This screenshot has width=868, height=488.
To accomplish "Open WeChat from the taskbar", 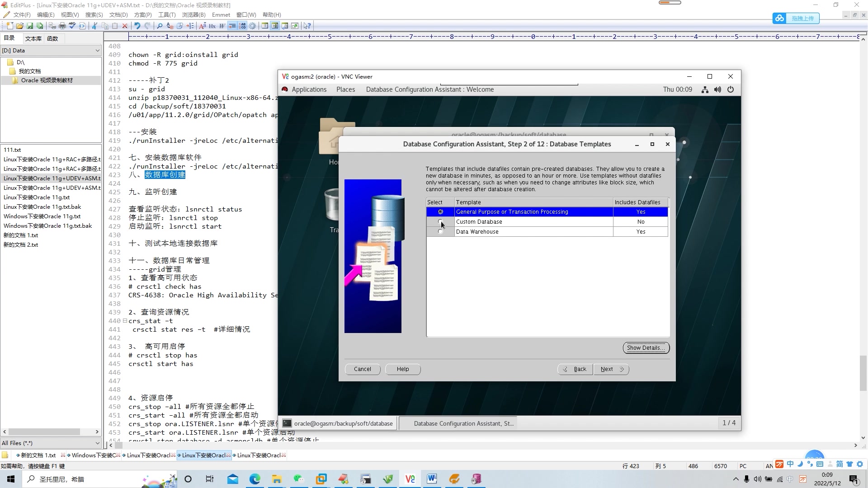I will [299, 479].
